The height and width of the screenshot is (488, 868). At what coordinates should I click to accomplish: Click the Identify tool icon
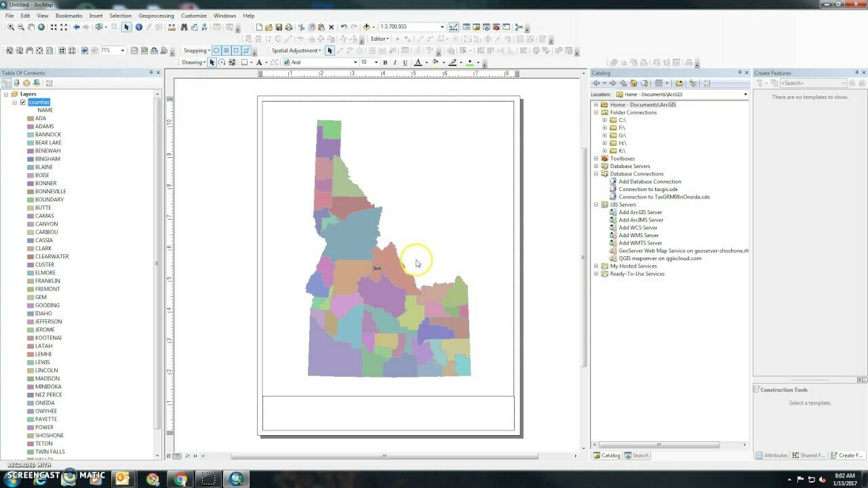coord(139,27)
